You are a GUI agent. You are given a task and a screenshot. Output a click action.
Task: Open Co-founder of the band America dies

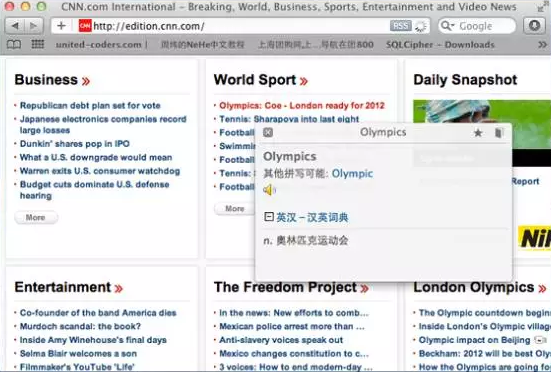[98, 313]
